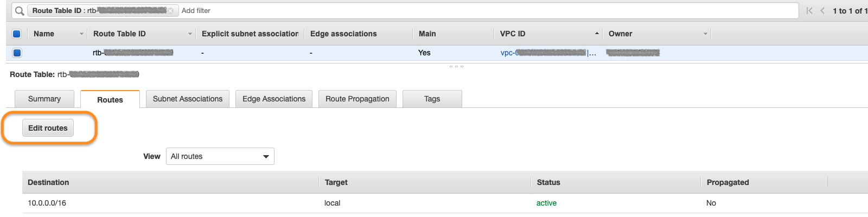Image resolution: width=868 pixels, height=217 pixels.
Task: Open the Subnet Associations tab
Action: (x=188, y=99)
